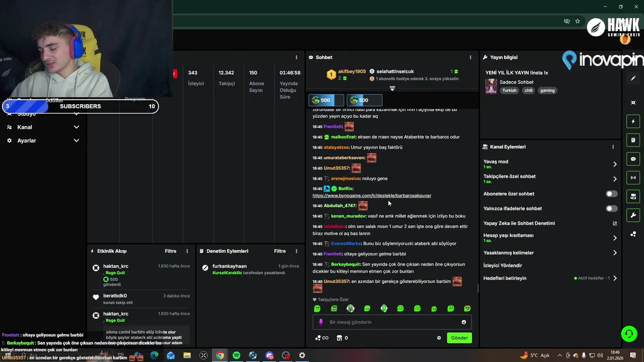Open Sohbet panel three-dot menu
The width and height of the screenshot is (644, 362).
coord(470,57)
